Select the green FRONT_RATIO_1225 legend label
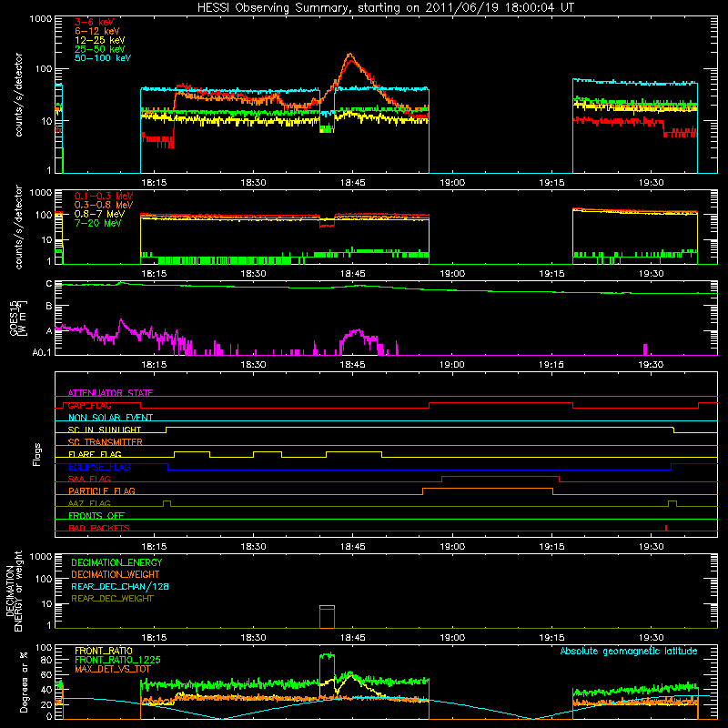This screenshot has width=728, height=728. (x=117, y=660)
